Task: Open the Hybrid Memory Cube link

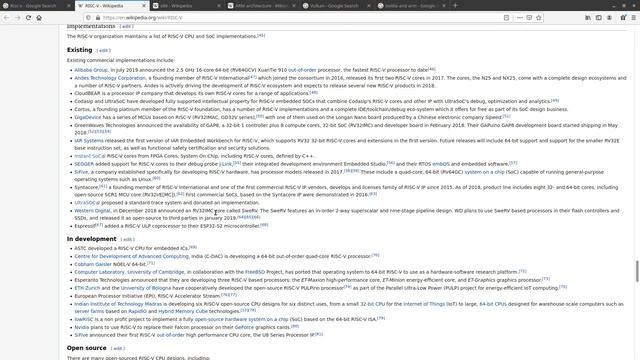Action: tap(183, 311)
